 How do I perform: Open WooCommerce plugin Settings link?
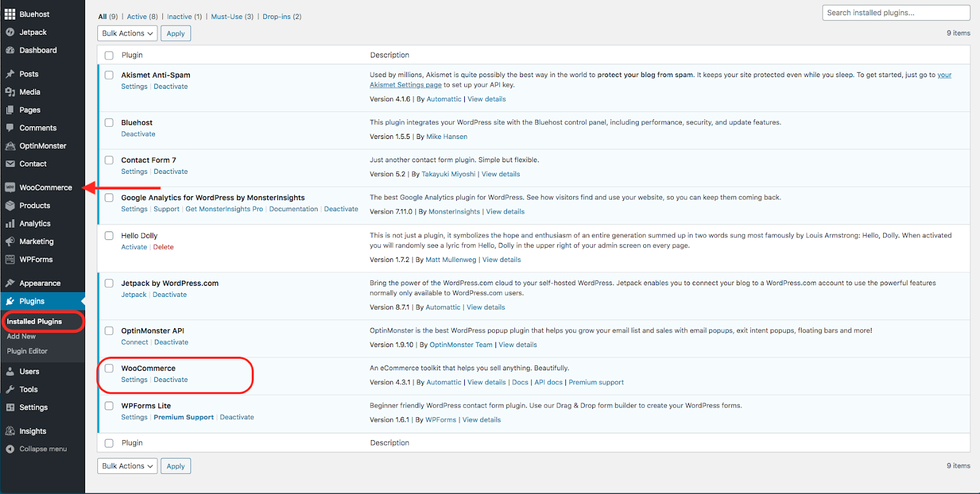134,380
